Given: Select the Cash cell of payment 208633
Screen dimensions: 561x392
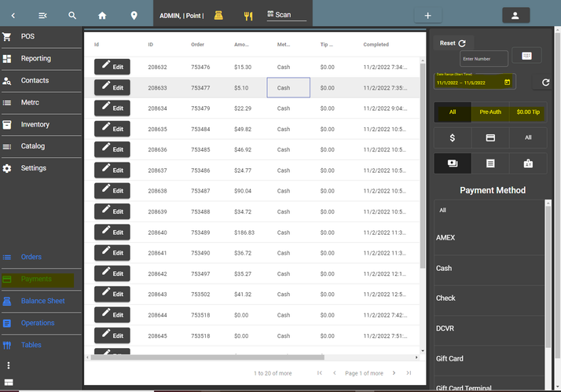Looking at the screenshot, I should pos(288,88).
